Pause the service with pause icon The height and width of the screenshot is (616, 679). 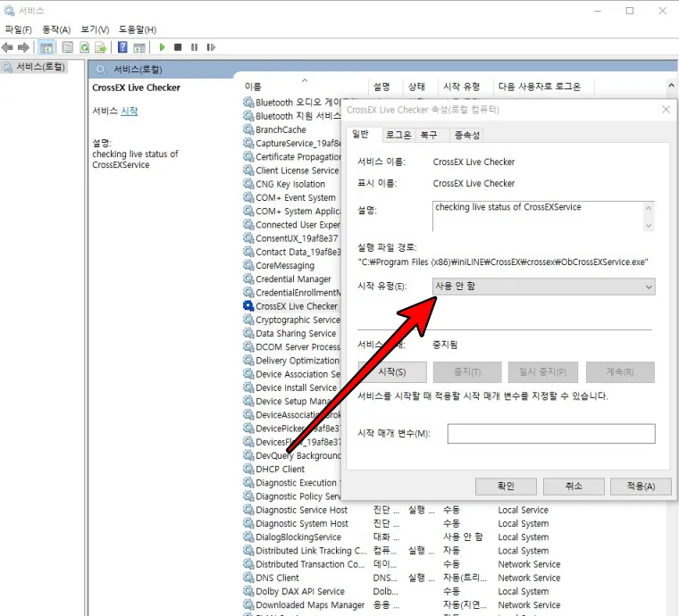pyautogui.click(x=194, y=47)
